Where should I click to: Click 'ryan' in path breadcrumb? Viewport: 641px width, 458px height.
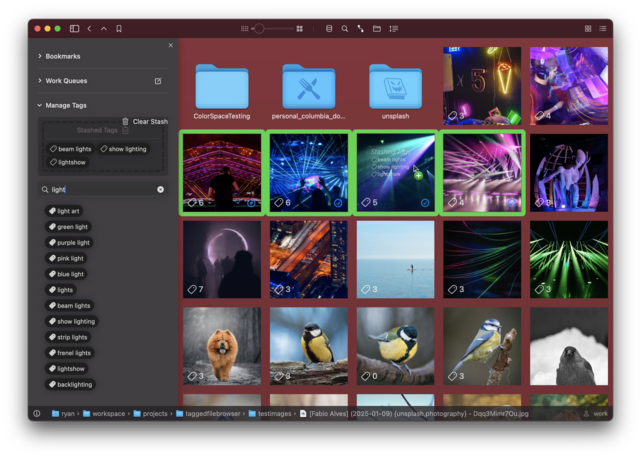[63, 413]
